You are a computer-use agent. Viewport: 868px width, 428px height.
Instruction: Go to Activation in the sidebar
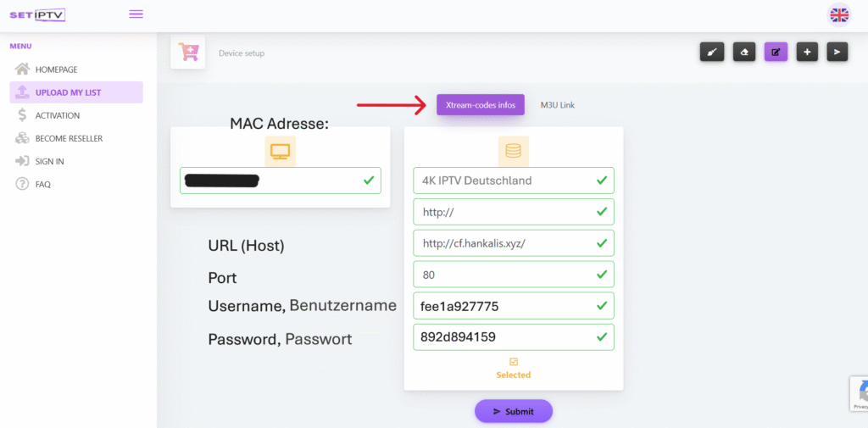point(58,115)
